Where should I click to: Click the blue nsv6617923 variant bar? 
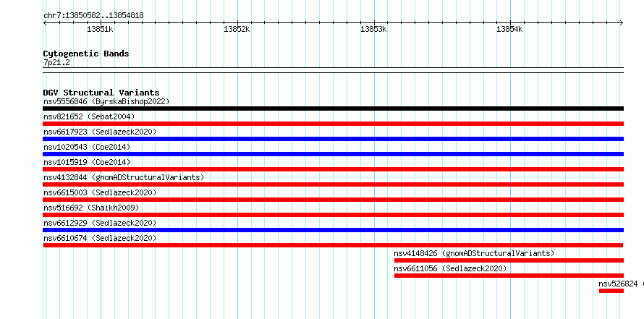tap(333, 139)
